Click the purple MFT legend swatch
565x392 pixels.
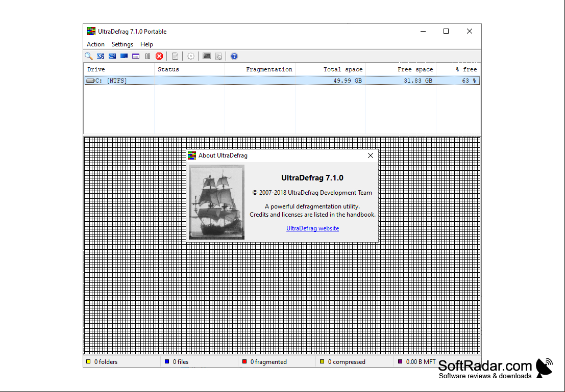[x=400, y=361]
